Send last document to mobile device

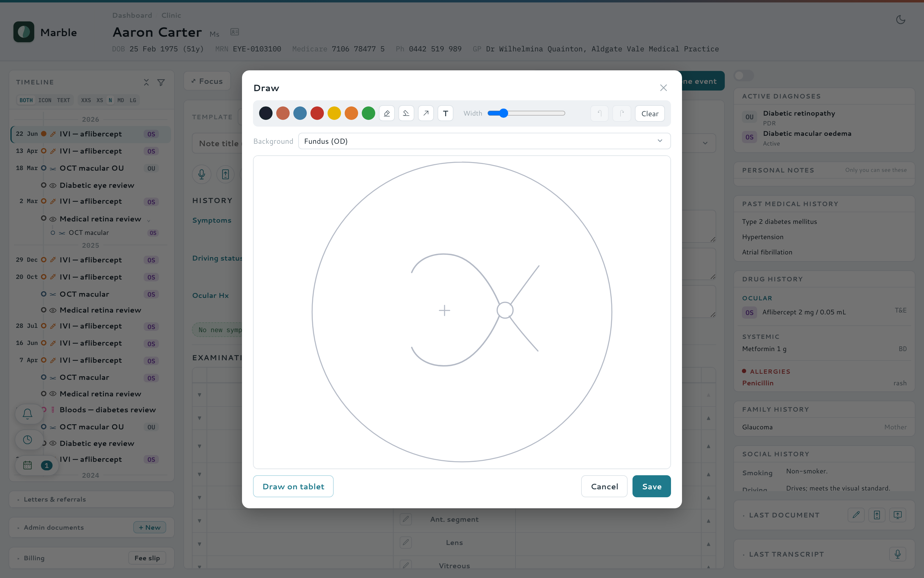[877, 515]
